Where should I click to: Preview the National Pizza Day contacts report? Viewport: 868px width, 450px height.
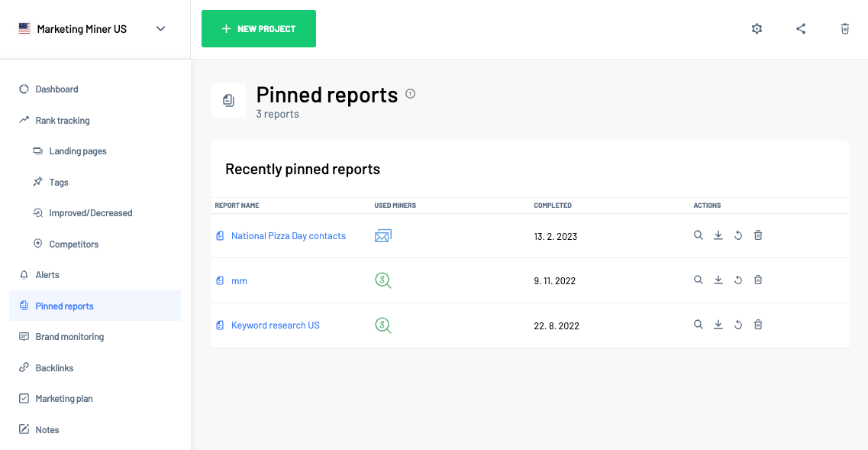point(699,235)
